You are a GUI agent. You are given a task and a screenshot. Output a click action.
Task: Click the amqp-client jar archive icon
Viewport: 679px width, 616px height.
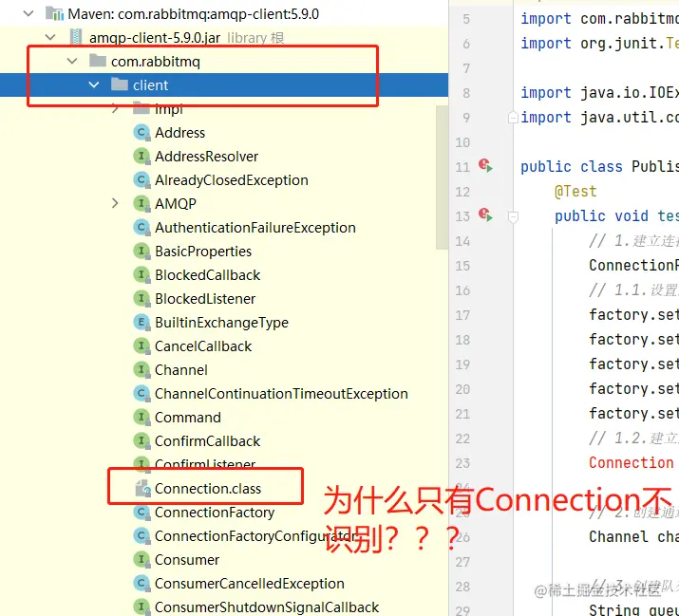pyautogui.click(x=76, y=38)
